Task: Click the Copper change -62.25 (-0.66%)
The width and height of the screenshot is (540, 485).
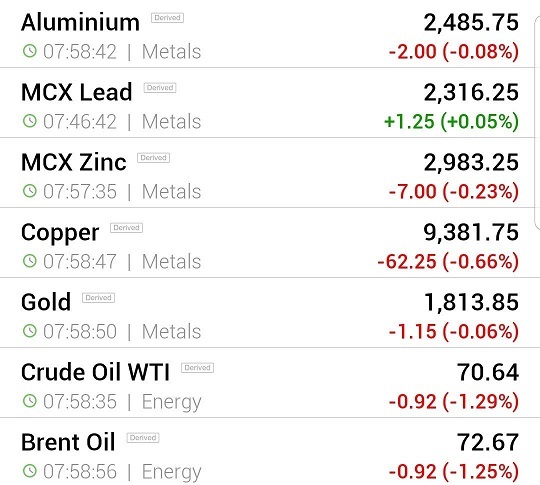Action: point(448,261)
